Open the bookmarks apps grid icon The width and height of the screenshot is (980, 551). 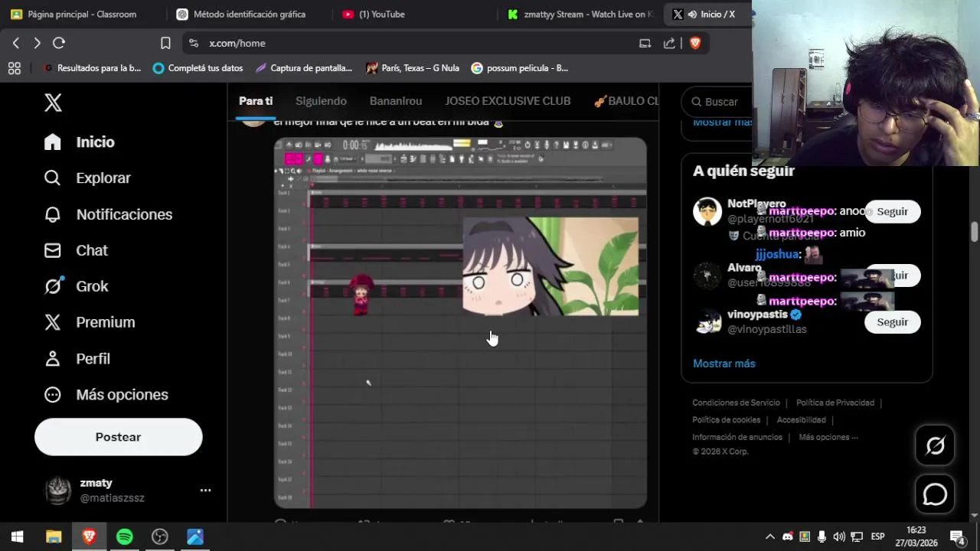14,68
